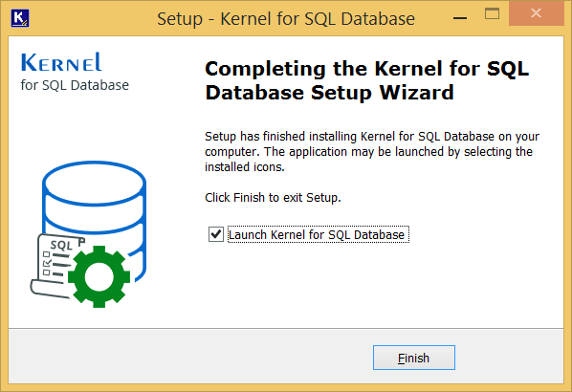Click the Kernel logo text
The height and width of the screenshot is (392, 572).
coord(61,62)
